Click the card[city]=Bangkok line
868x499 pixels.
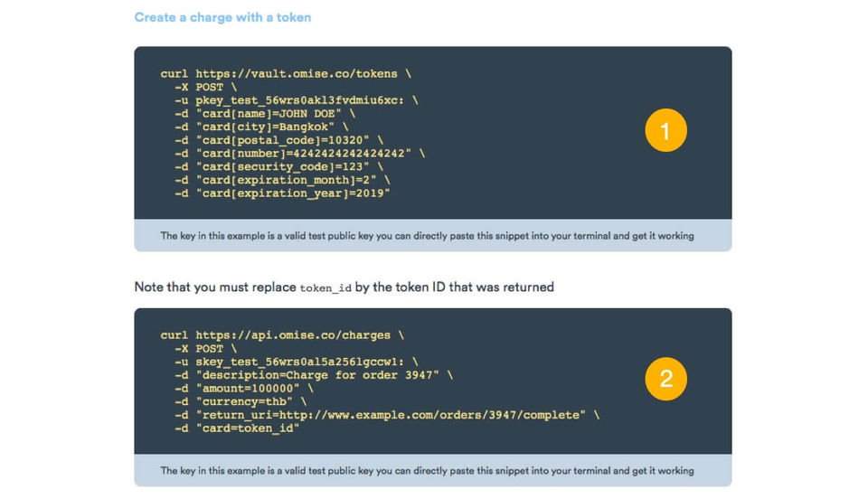[x=261, y=127]
